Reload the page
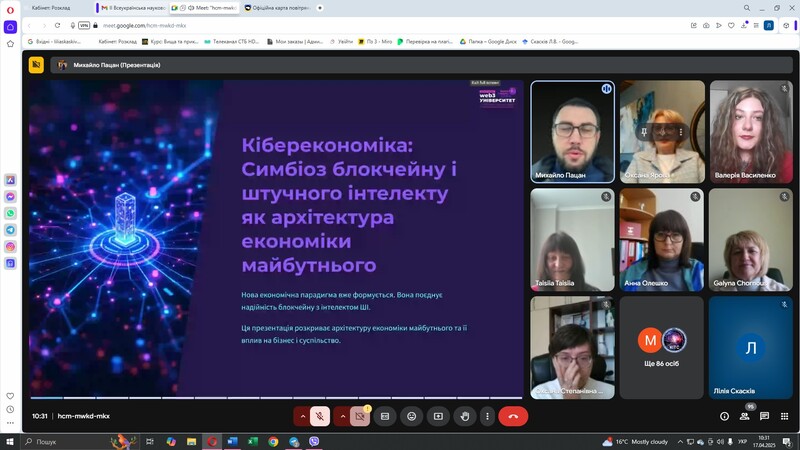This screenshot has width=800, height=450. click(58, 26)
